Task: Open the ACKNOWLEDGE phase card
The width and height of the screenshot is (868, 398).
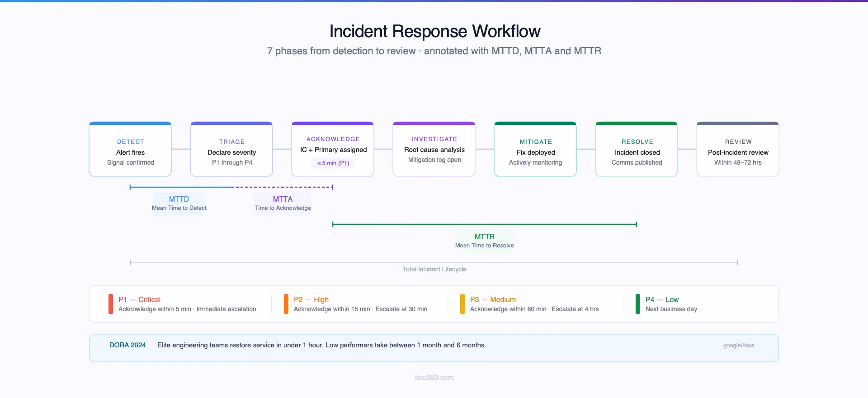Action: [x=333, y=149]
